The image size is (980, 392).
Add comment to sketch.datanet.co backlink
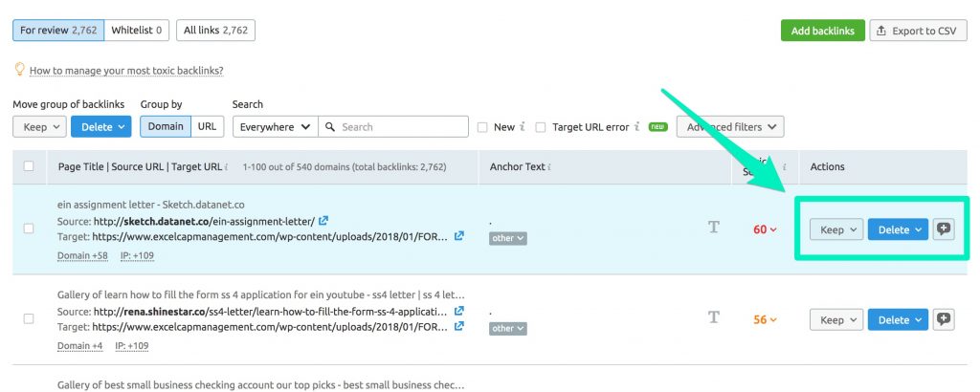click(x=944, y=229)
